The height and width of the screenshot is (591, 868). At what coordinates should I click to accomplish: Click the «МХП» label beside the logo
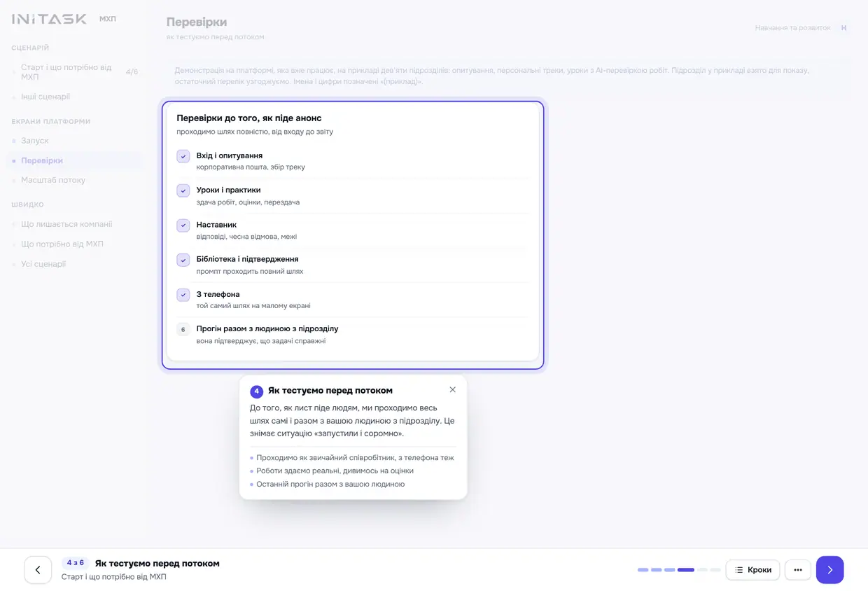(x=108, y=19)
